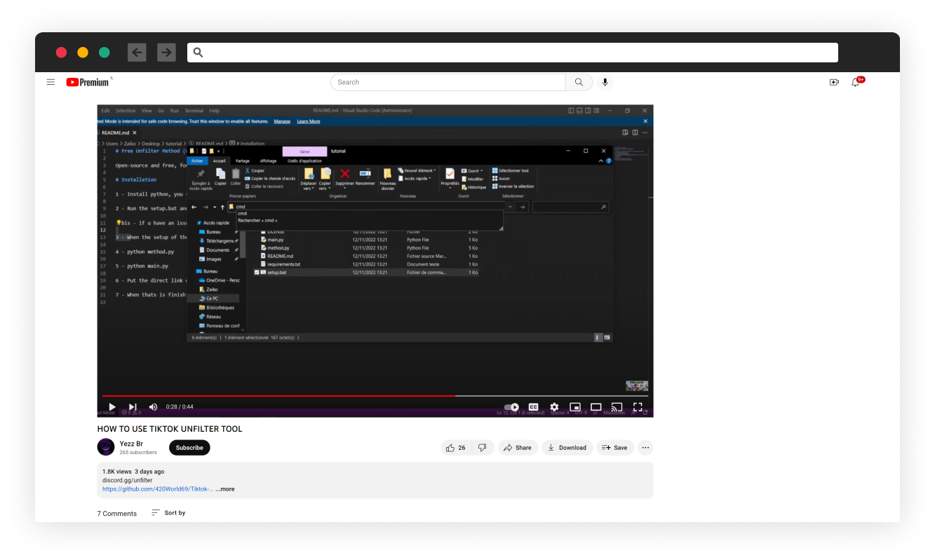
Task: Expand description with ...more
Action: (225, 489)
